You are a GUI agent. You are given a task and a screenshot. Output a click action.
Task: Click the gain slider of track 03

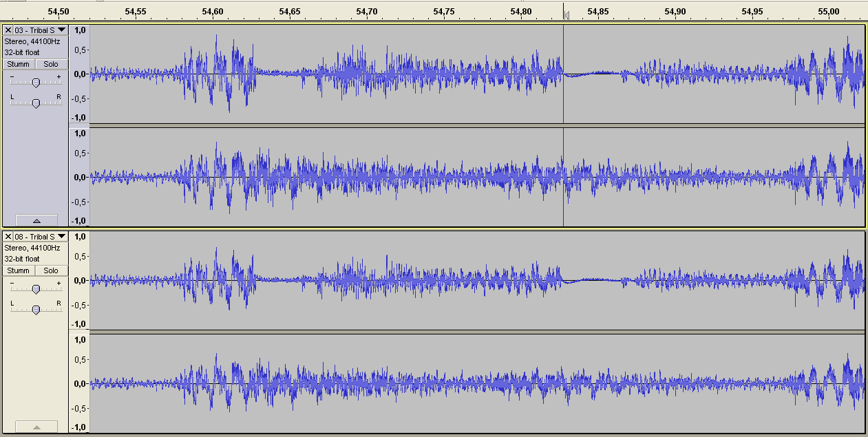[36, 82]
